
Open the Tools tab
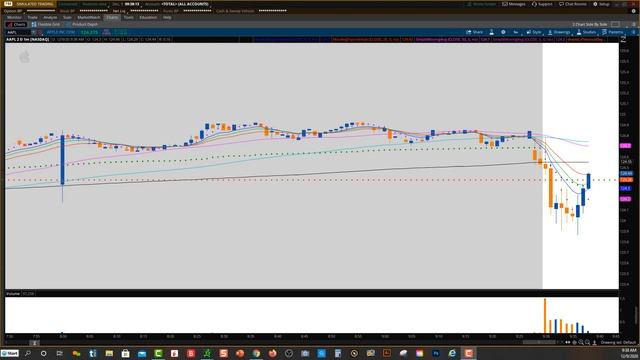(x=128, y=18)
